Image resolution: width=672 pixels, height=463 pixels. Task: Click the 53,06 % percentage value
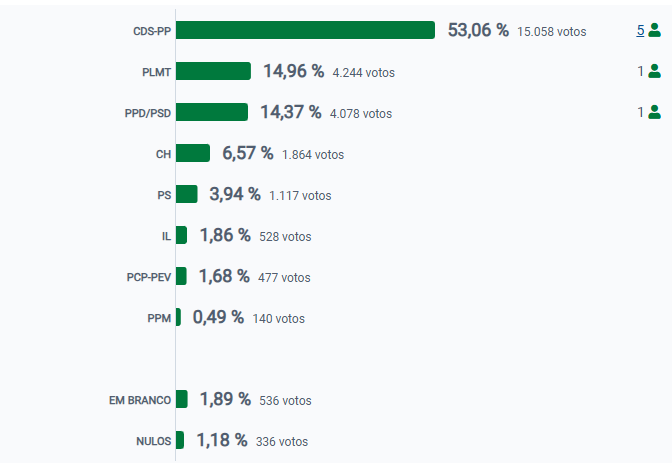[x=478, y=30]
